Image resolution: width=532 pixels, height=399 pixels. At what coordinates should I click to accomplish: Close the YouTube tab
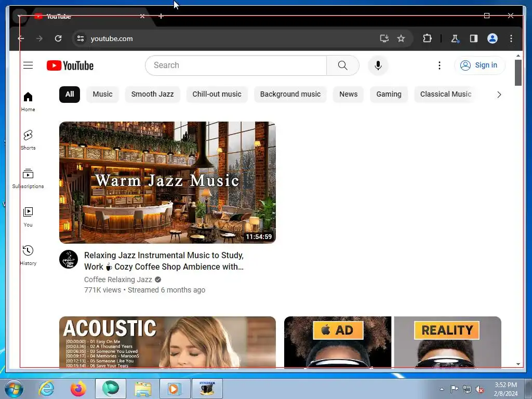[142, 16]
